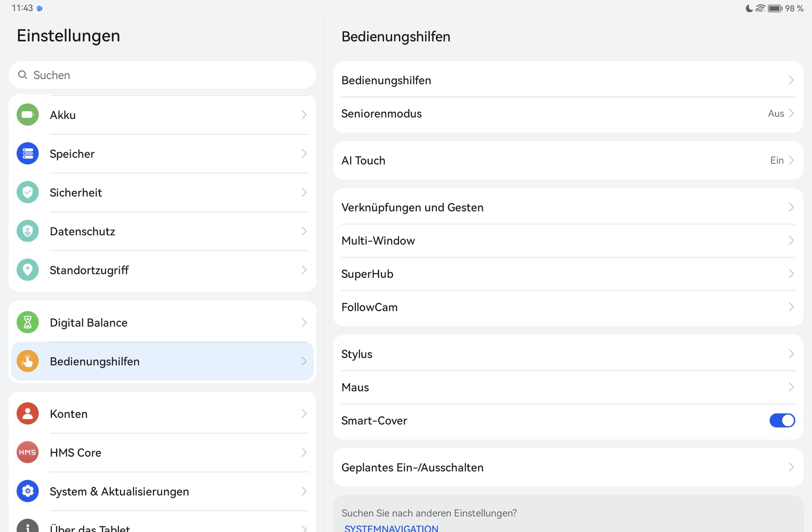Open the Multi-Window settings entry

[568, 241]
